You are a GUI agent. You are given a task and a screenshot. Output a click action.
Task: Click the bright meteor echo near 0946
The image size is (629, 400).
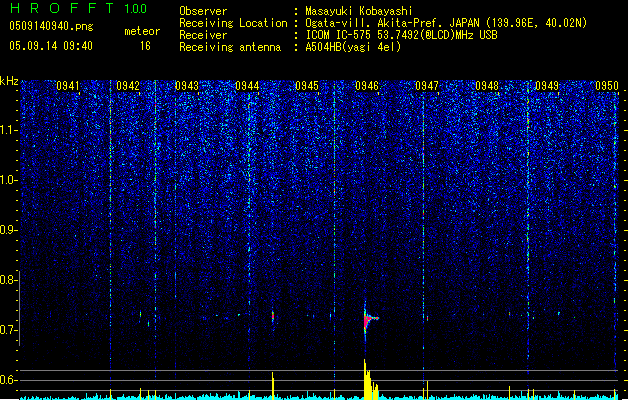[368, 319]
